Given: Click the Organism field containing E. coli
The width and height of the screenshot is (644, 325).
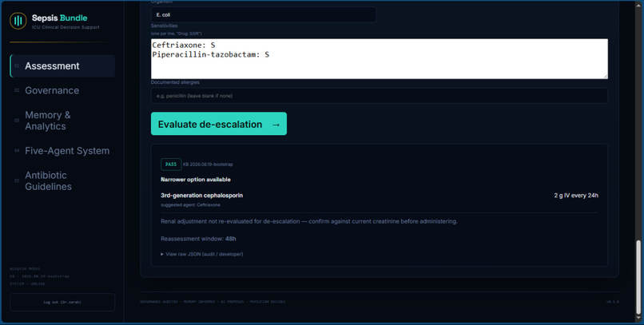Looking at the screenshot, I should (x=263, y=14).
